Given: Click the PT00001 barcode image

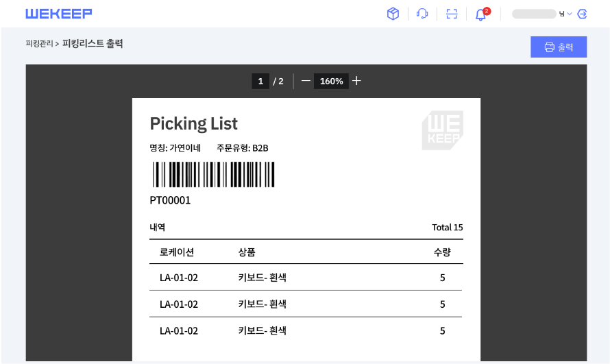Looking at the screenshot, I should [214, 175].
